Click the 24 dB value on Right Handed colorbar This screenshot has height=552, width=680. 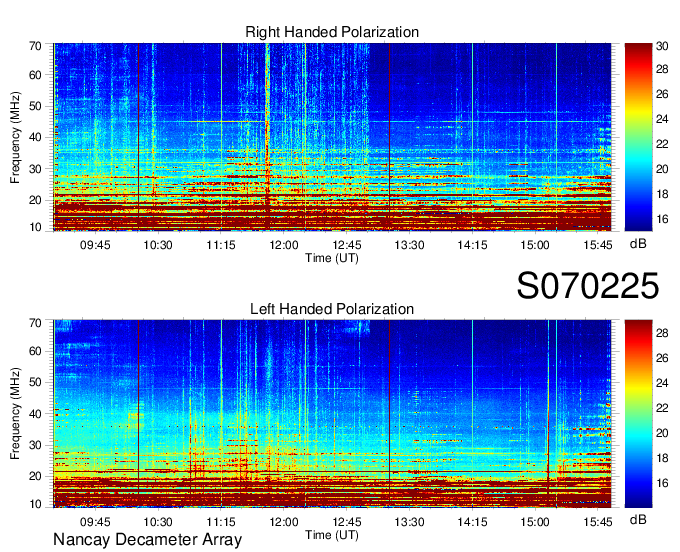(x=662, y=119)
